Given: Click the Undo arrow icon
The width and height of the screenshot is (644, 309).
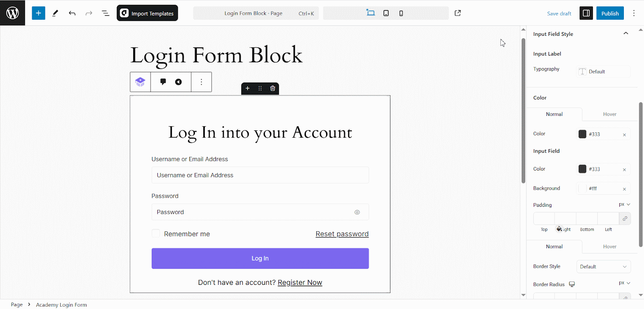Looking at the screenshot, I should click(72, 13).
